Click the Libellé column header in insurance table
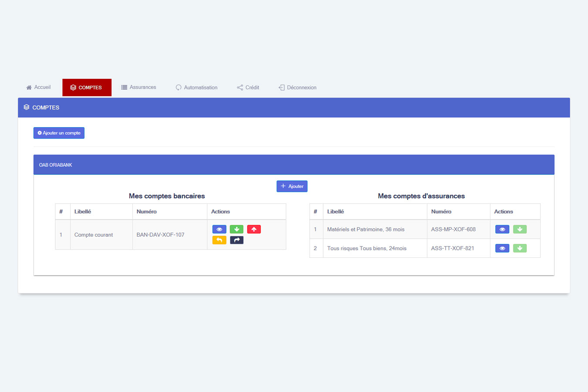Screen dimensions: 588x392 click(x=335, y=212)
